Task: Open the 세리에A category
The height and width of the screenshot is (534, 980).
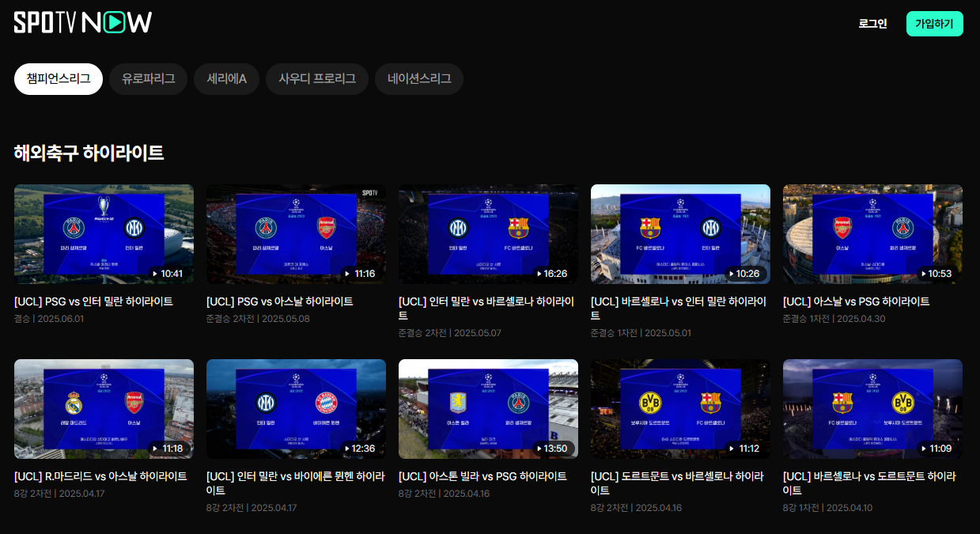Action: point(226,78)
